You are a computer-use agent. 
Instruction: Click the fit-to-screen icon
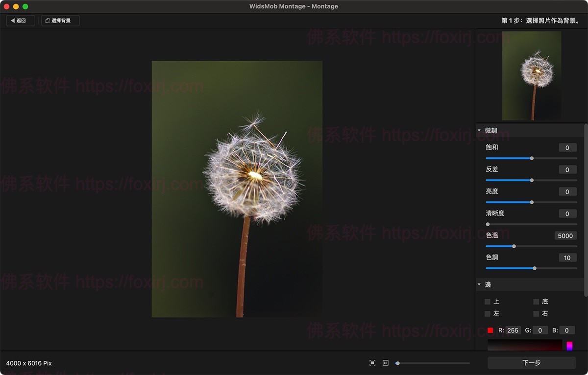372,363
